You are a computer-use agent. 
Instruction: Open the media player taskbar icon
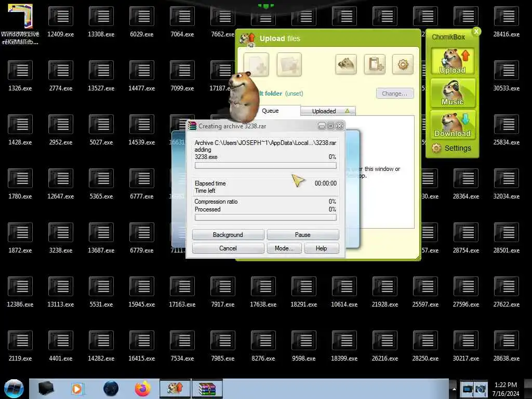pyautogui.click(x=77, y=389)
